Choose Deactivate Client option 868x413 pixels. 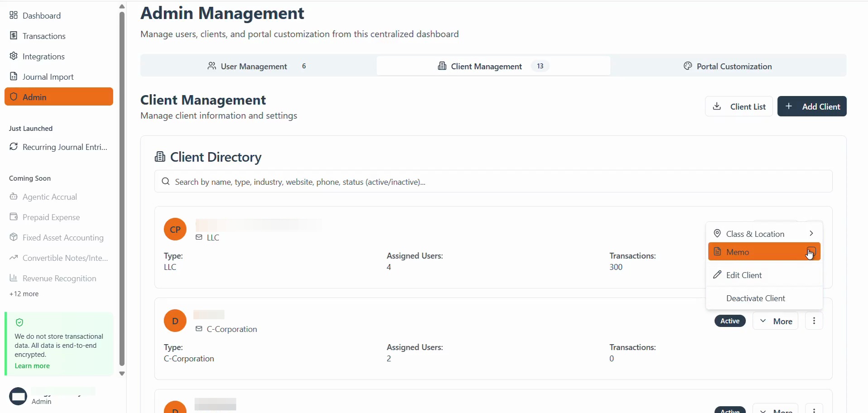764,298
